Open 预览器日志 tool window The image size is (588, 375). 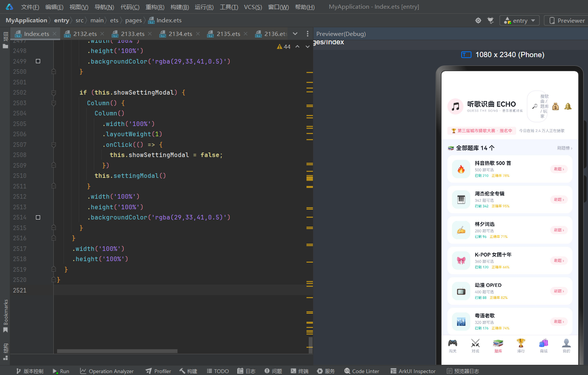click(x=463, y=371)
